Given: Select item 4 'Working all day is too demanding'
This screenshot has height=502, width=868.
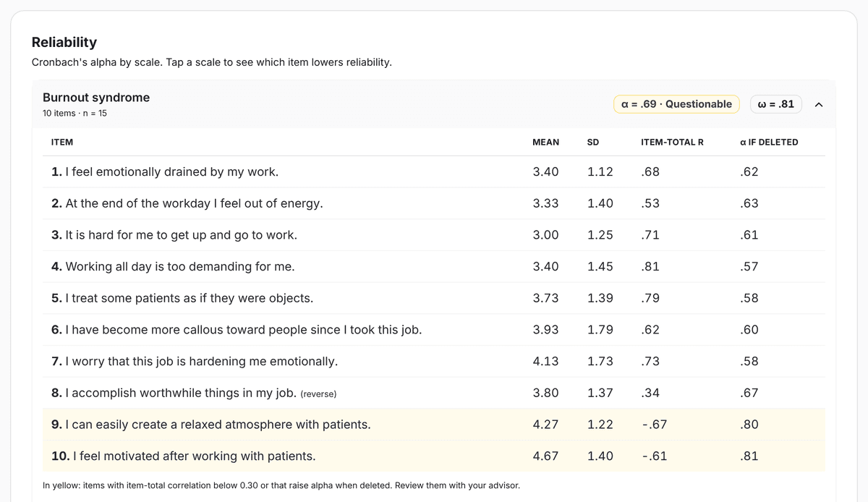Looking at the screenshot, I should (x=433, y=267).
